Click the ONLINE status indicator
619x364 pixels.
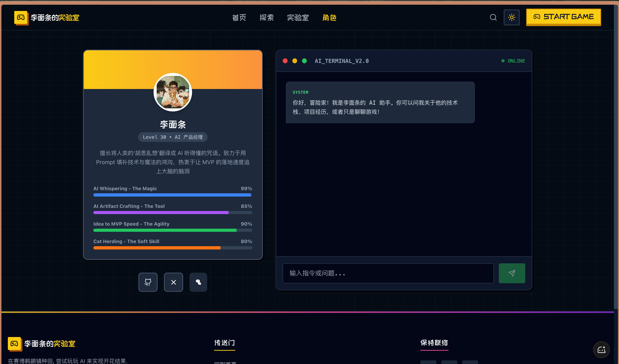coord(513,61)
